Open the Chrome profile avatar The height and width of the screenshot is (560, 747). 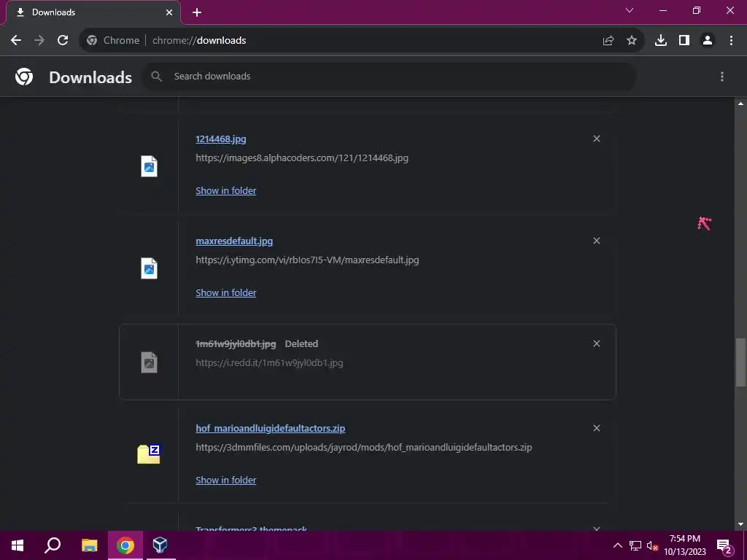[x=708, y=41]
